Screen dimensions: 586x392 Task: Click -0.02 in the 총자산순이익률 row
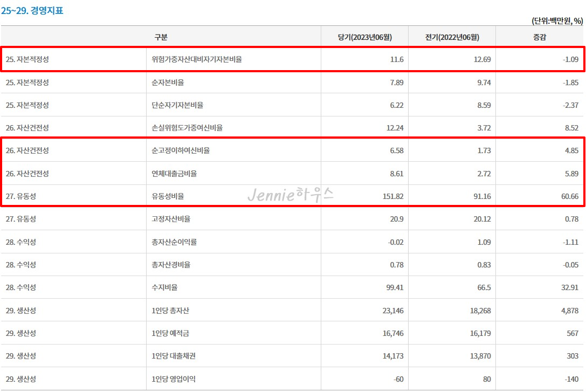pyautogui.click(x=396, y=242)
